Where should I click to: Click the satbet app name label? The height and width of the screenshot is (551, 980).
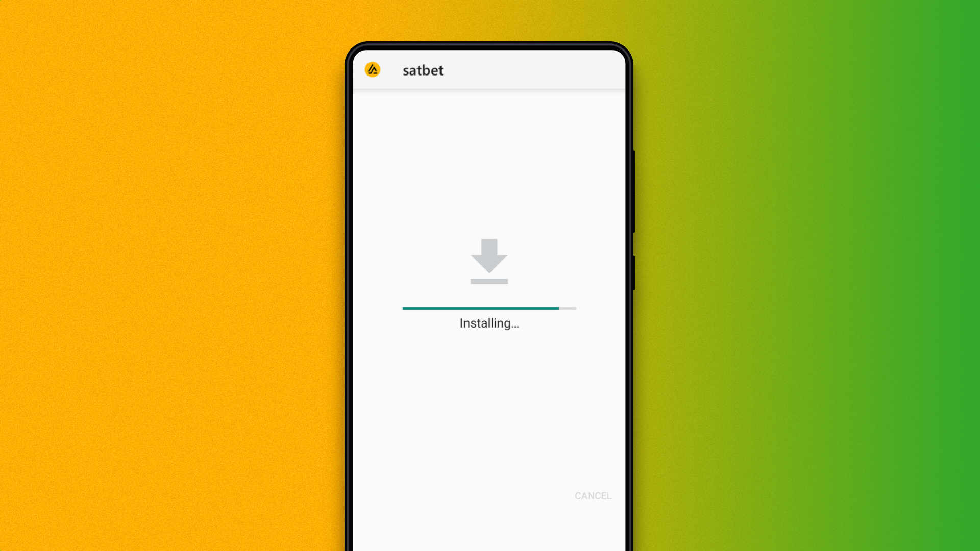coord(424,70)
